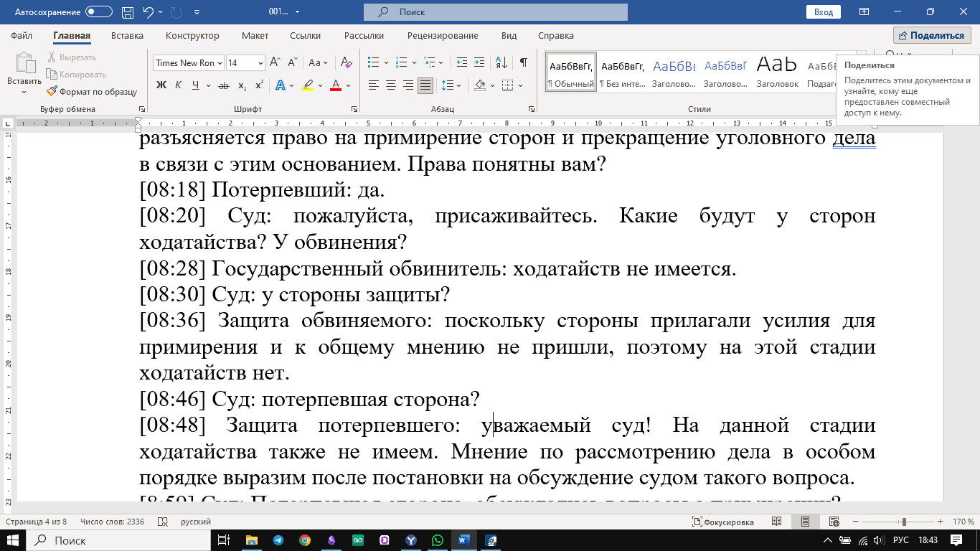980x551 pixels.
Task: Show paragraph marks with ¶ button
Action: pyautogui.click(x=524, y=62)
